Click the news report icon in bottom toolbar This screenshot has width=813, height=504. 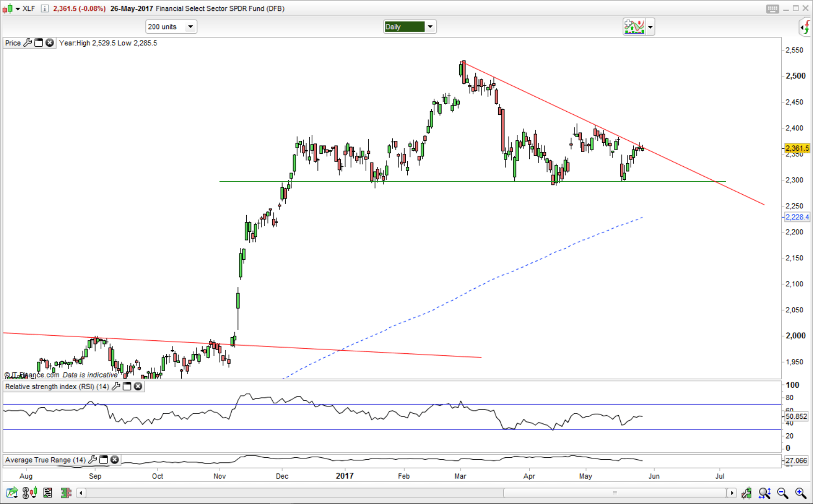(48, 493)
